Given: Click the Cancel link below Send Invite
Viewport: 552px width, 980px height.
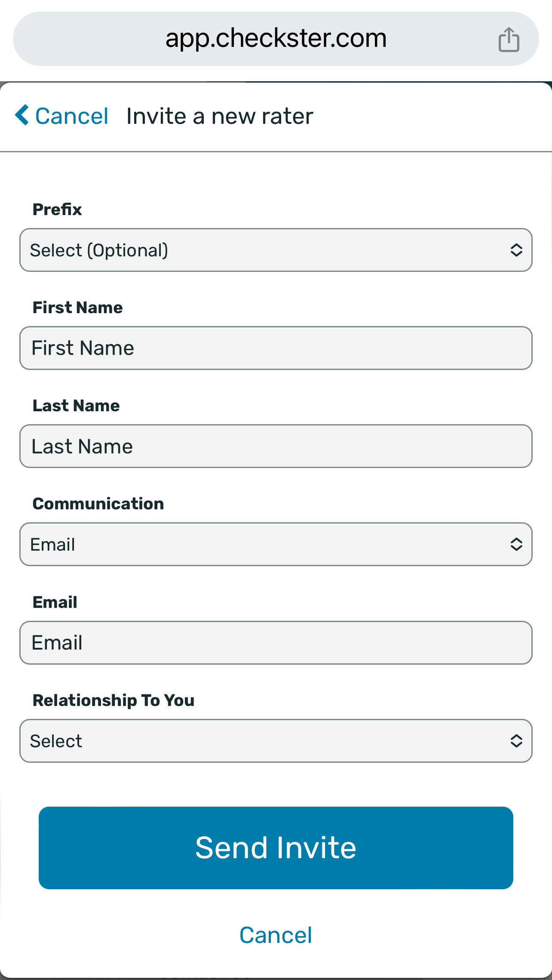Looking at the screenshot, I should click(x=276, y=935).
